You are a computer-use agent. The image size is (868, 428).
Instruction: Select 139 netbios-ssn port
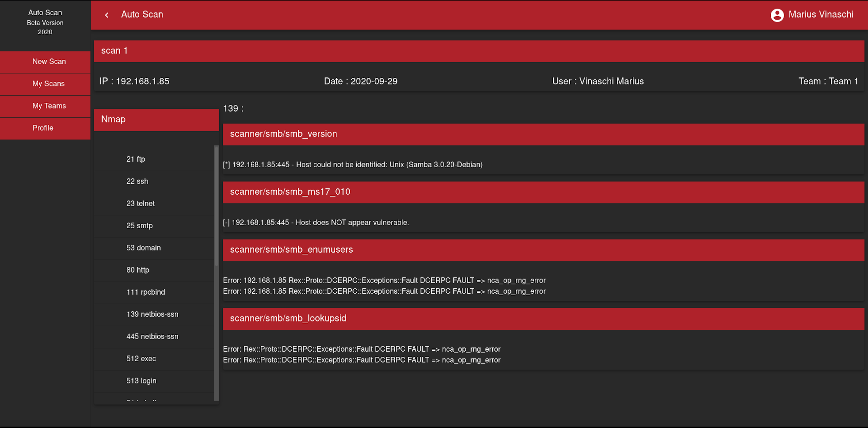tap(152, 314)
